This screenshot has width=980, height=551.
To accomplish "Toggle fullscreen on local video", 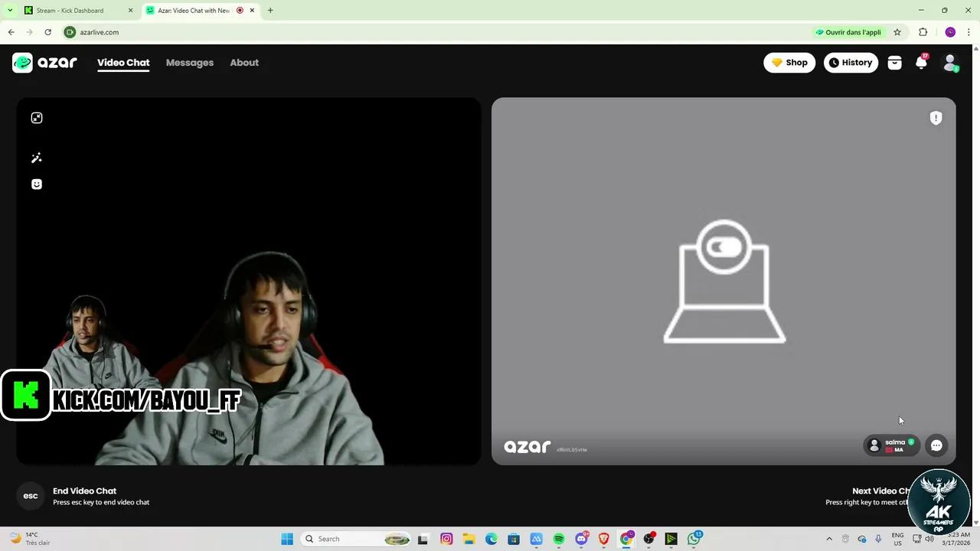I will pyautogui.click(x=37, y=118).
